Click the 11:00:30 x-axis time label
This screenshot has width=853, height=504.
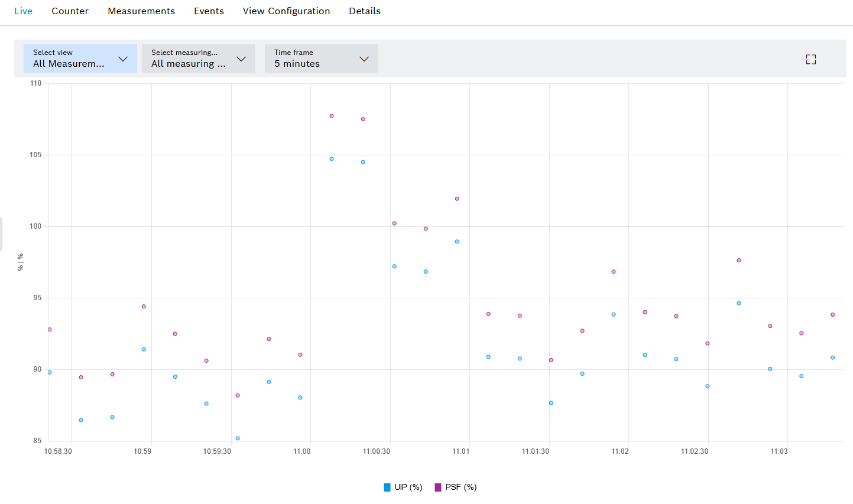click(377, 451)
